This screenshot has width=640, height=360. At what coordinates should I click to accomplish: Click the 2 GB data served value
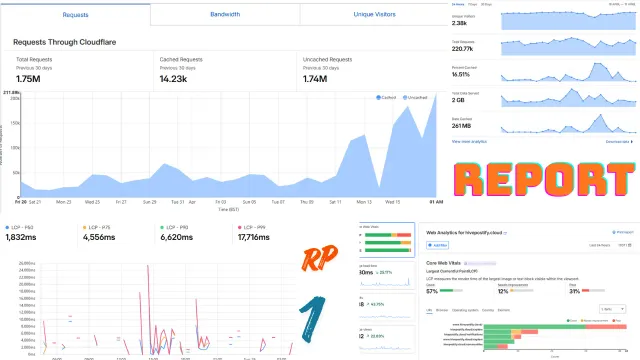[x=458, y=100]
